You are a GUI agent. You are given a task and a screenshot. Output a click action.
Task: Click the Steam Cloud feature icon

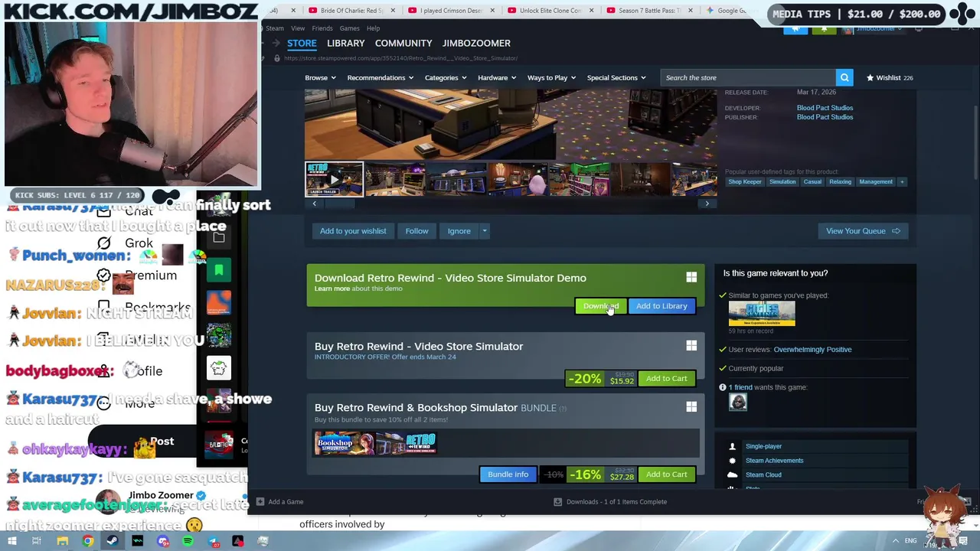click(x=732, y=474)
